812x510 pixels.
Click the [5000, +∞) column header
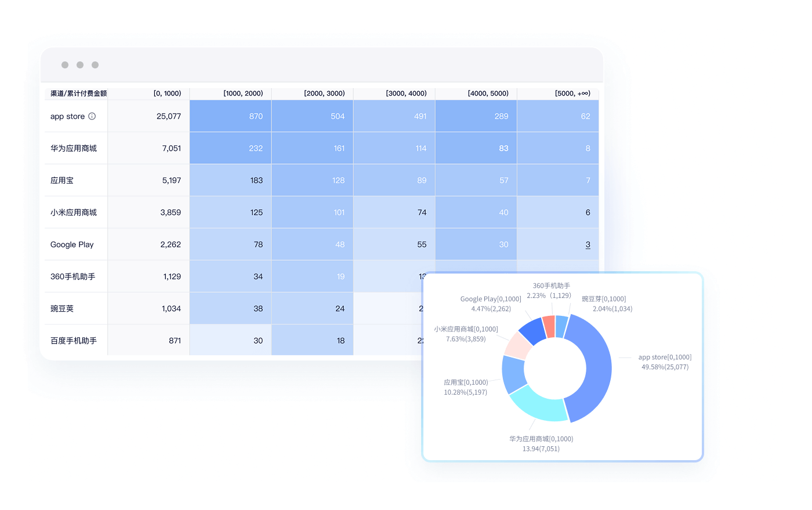click(x=572, y=93)
